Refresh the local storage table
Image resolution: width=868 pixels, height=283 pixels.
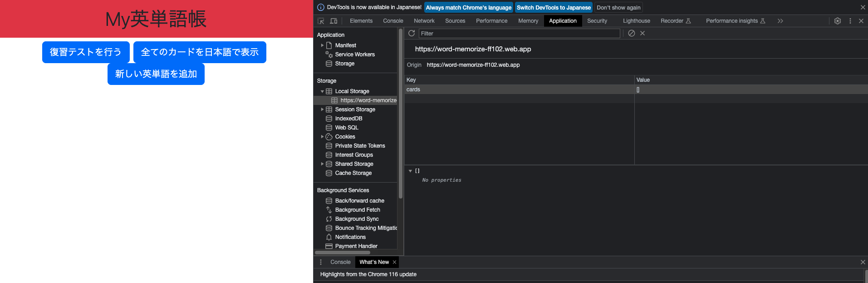tap(412, 33)
